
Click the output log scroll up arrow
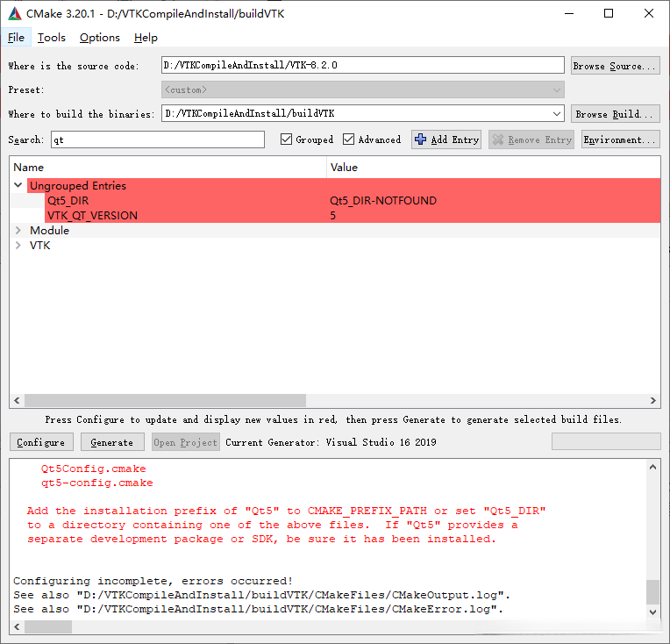coord(652,467)
